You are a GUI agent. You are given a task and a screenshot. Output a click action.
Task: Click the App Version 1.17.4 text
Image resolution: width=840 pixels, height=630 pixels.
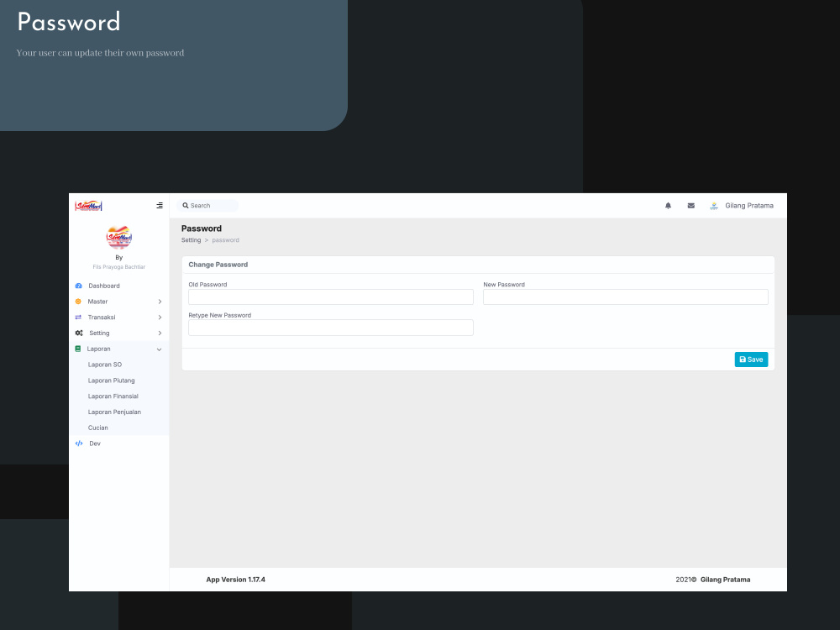pos(236,580)
